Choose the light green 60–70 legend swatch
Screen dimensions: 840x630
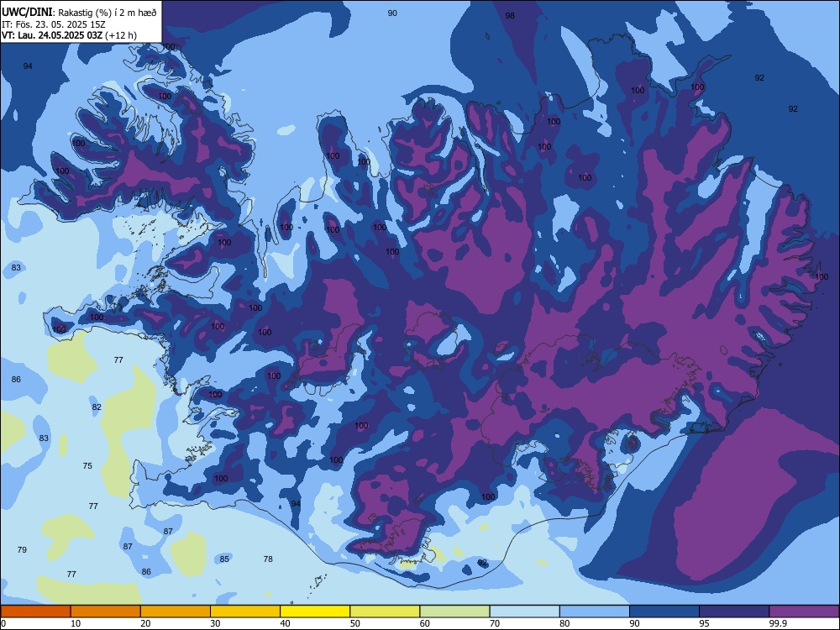point(454,612)
